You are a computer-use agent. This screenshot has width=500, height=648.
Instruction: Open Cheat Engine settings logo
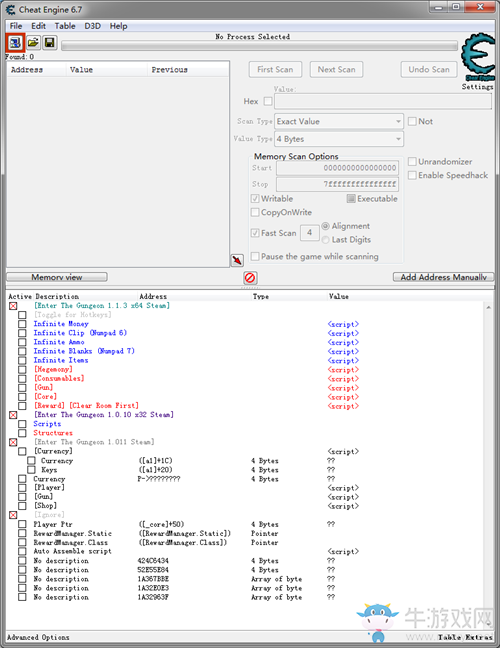point(478,57)
